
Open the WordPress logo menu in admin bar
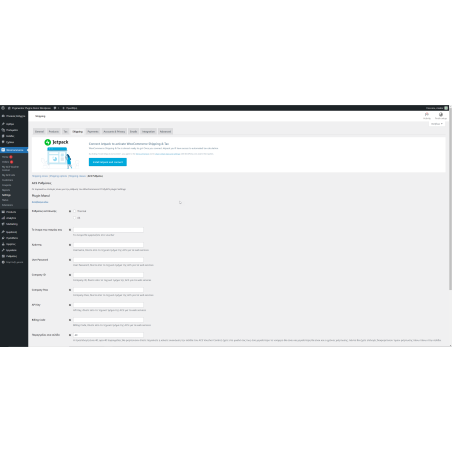click(x=3, y=108)
